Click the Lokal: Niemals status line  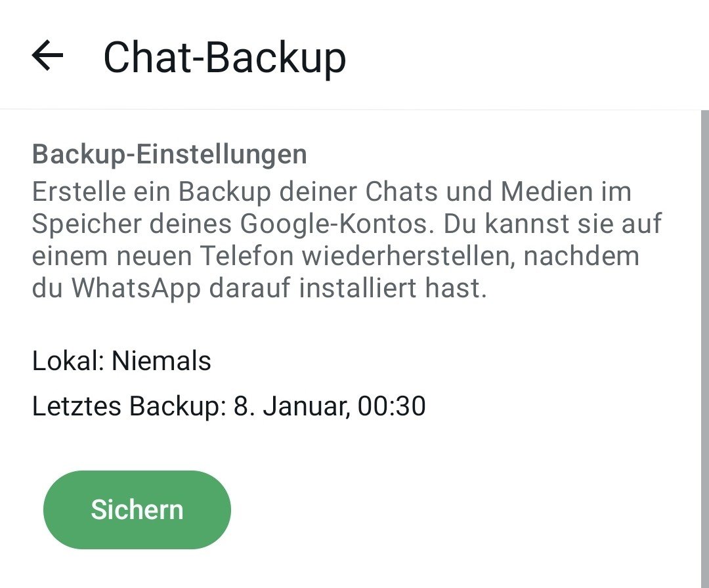(121, 361)
